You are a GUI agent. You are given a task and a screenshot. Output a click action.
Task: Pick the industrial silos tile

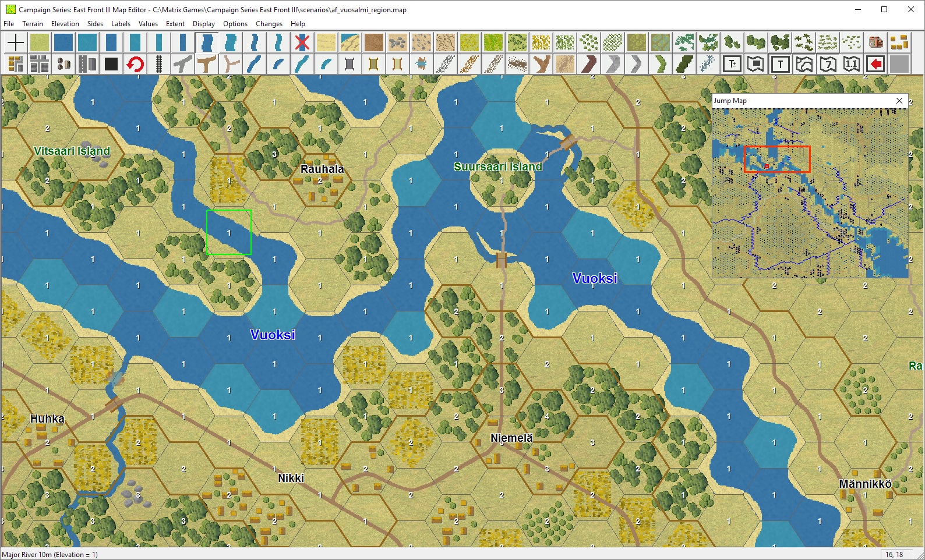point(63,63)
